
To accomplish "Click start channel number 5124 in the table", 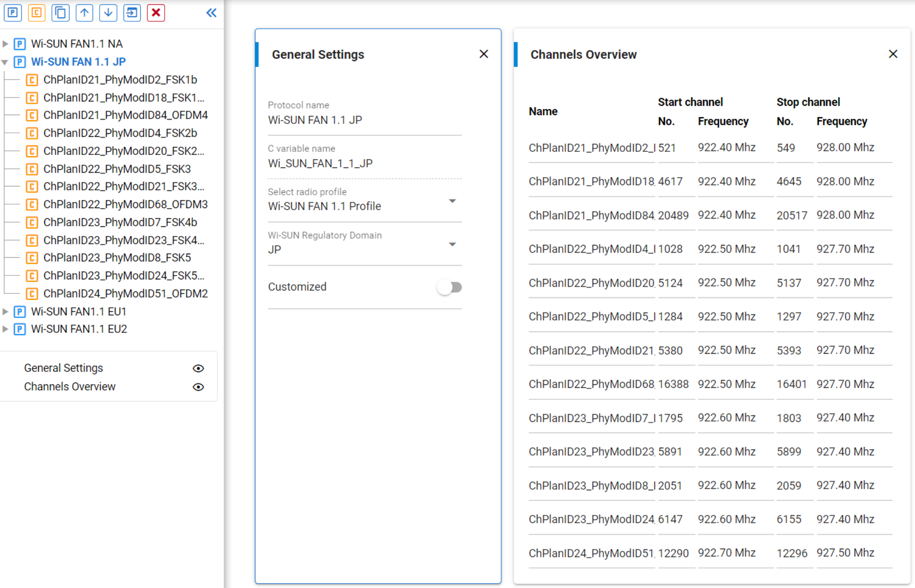I will pos(670,283).
